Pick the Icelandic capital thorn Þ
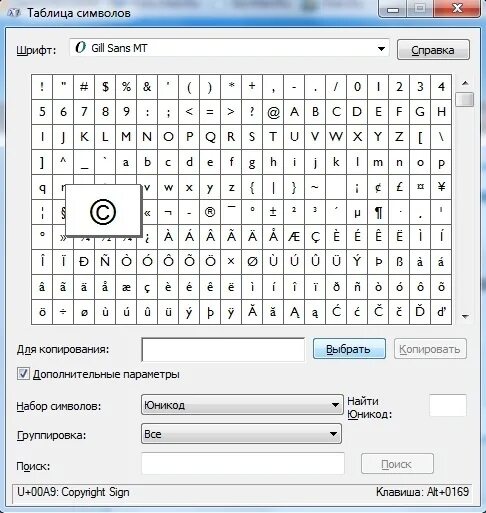 (378, 262)
